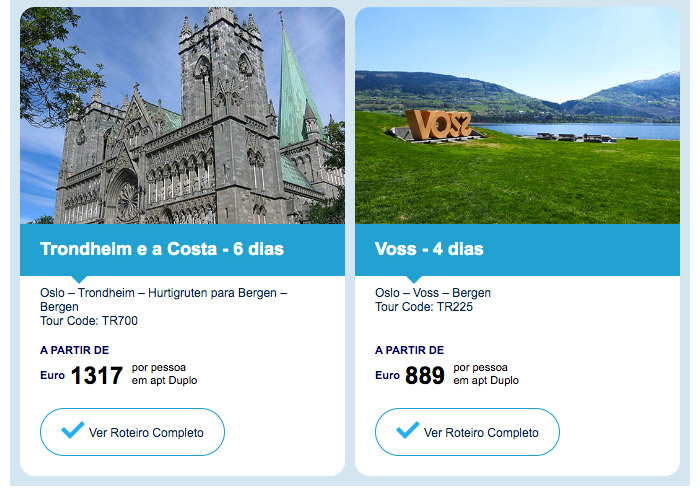This screenshot has width=700, height=493.
Task: Click the Euro 889 price text
Action: coord(410,375)
